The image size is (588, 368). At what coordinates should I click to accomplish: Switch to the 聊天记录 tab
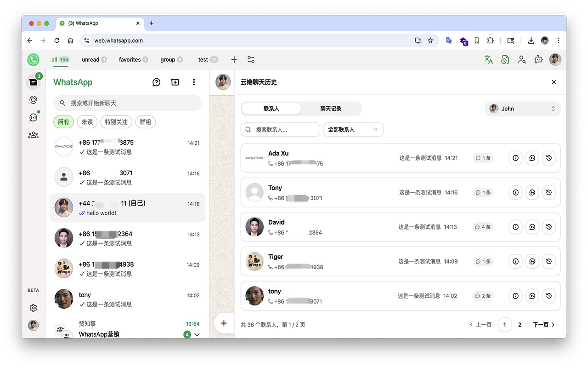[x=331, y=109]
